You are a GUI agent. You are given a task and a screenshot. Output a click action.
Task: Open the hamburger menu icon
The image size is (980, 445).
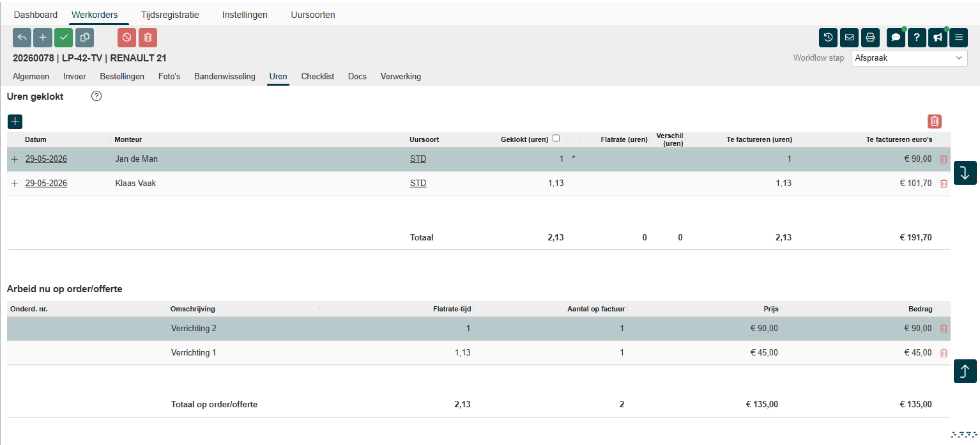click(958, 38)
